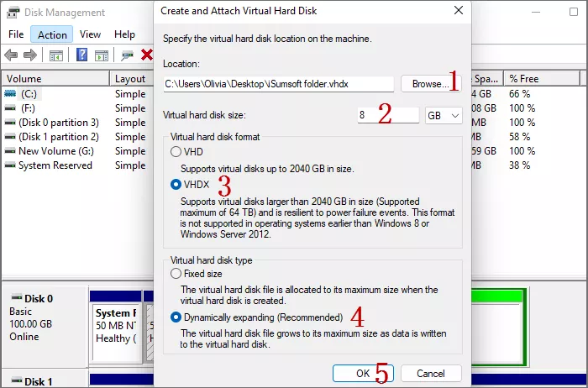Select the VHDX format radio button
The width and height of the screenshot is (588, 388).
click(x=176, y=185)
